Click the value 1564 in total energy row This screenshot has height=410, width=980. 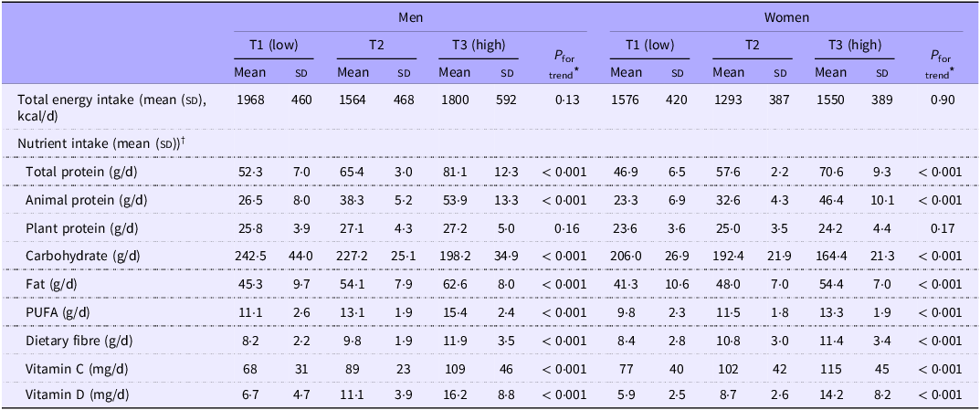pyautogui.click(x=353, y=100)
